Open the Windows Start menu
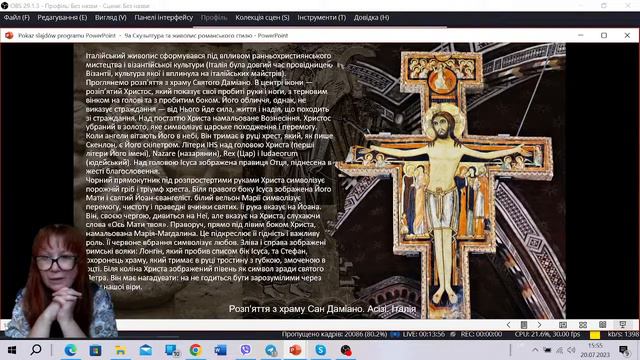 click(x=12, y=350)
